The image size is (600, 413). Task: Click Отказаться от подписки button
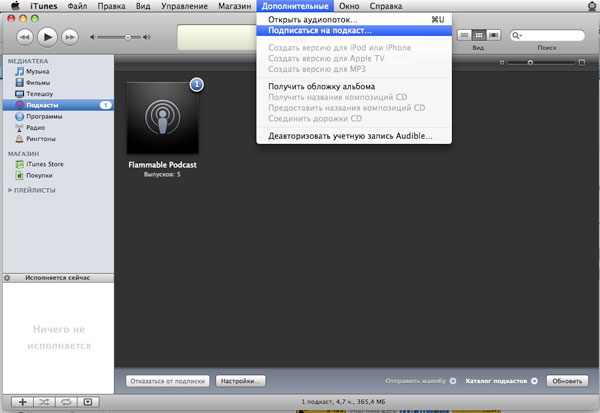click(168, 381)
